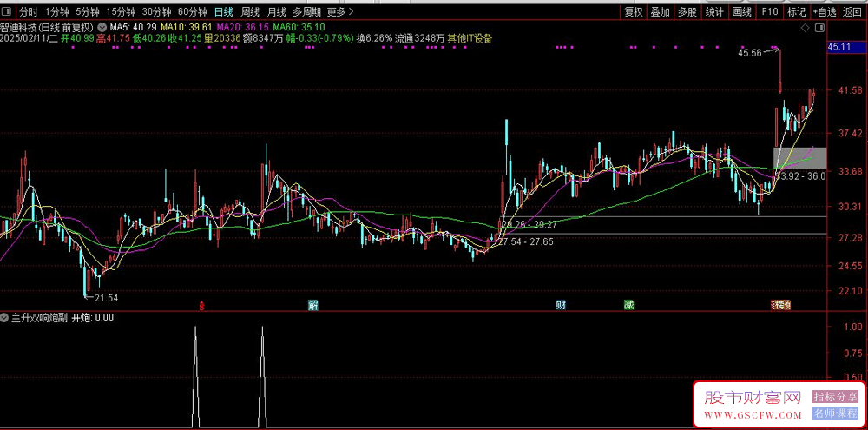Add stock via +自选 button

[x=825, y=11]
